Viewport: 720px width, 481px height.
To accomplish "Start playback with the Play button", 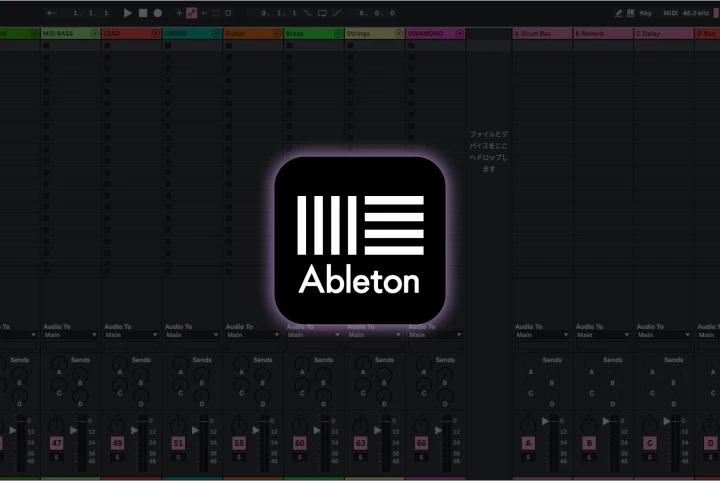I will coord(128,13).
